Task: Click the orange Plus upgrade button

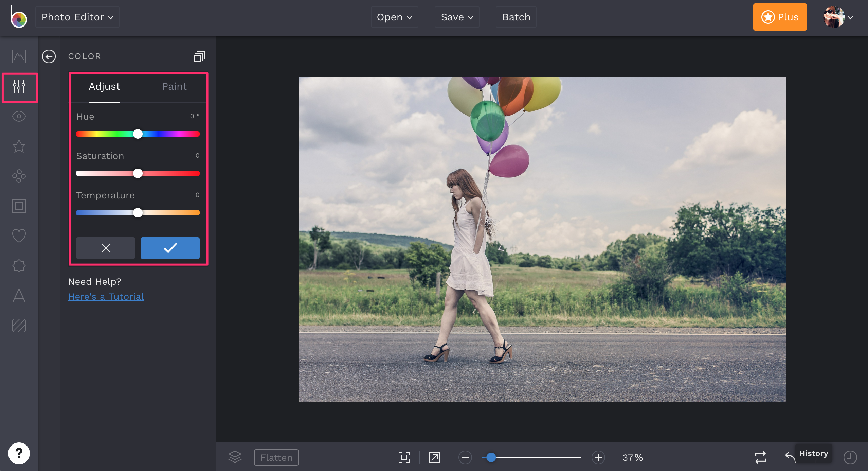Action: (x=780, y=17)
